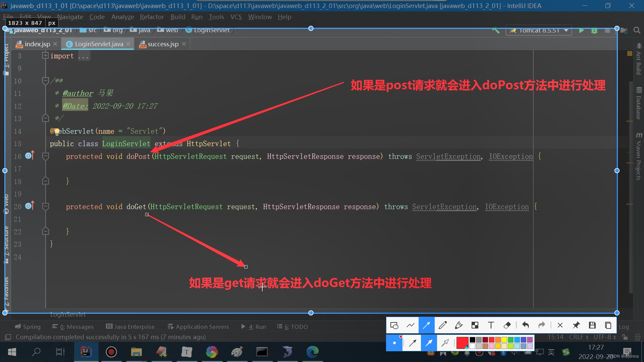The width and height of the screenshot is (644, 362).
Task: Close the success.jsp tab
Action: (184, 44)
